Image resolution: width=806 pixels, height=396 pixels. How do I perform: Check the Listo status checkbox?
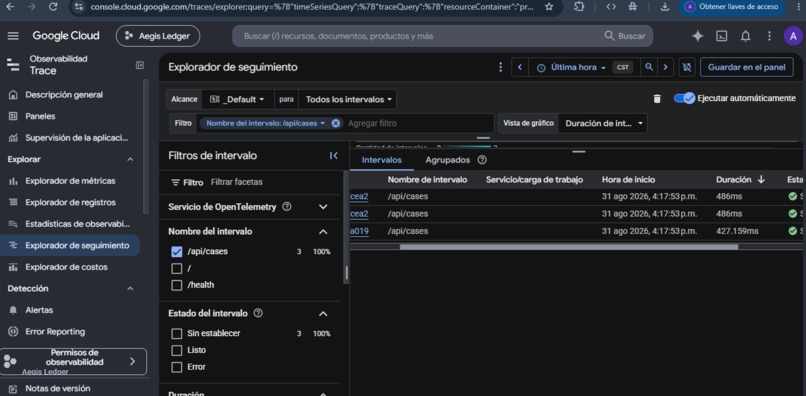[x=177, y=350]
